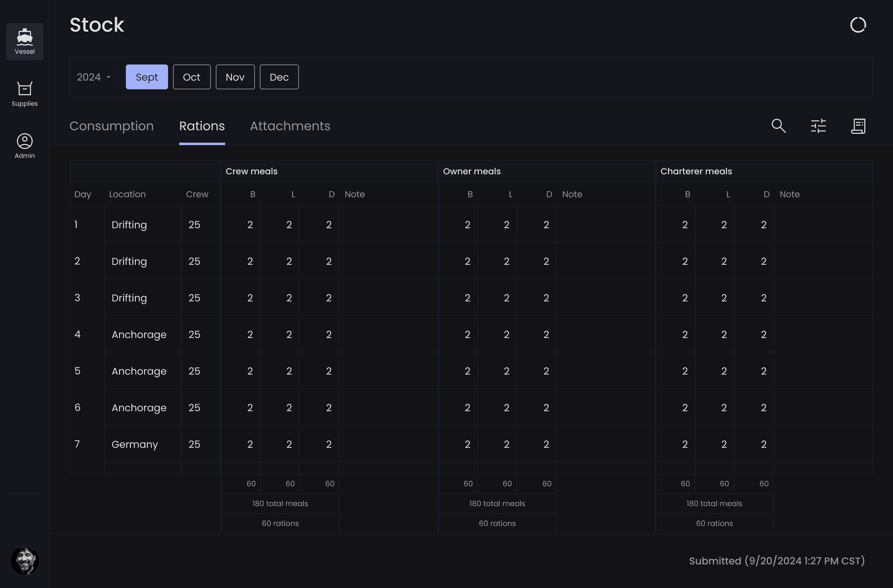Select the Sept month button
Viewport: 893px width, 588px height.
[x=147, y=77]
